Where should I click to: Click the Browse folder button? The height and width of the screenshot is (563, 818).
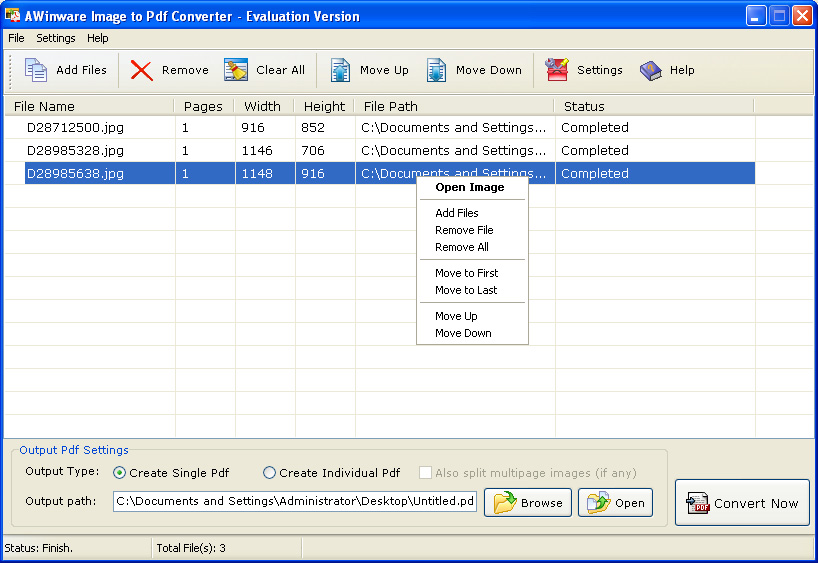528,502
